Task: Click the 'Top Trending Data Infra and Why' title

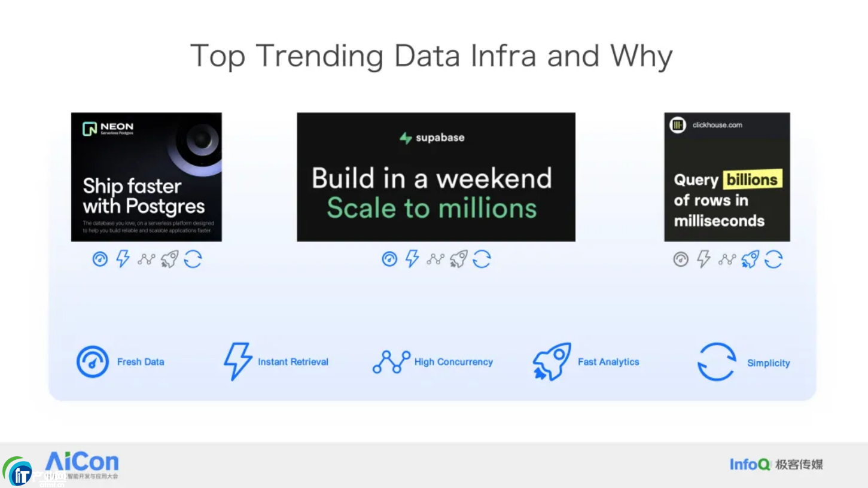Action: tap(432, 56)
